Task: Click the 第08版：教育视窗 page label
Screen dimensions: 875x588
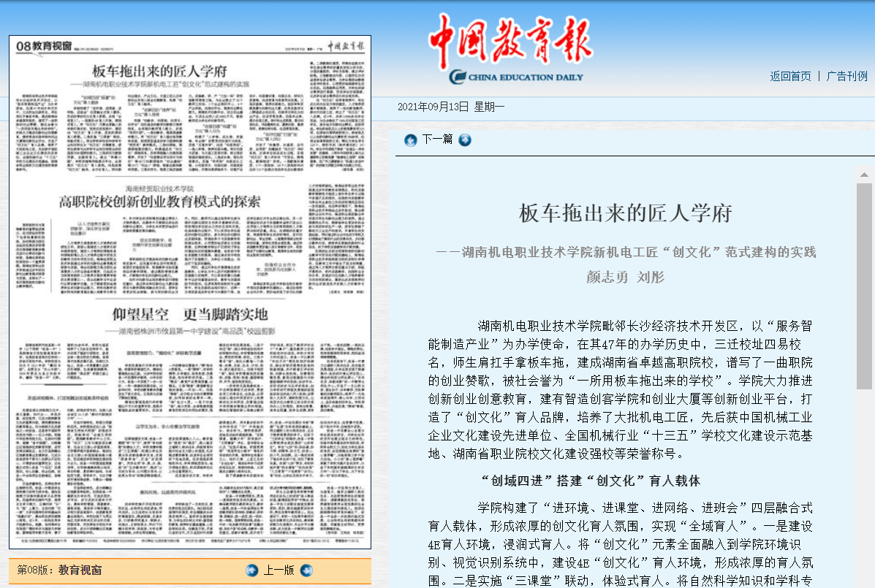Action: point(59,570)
